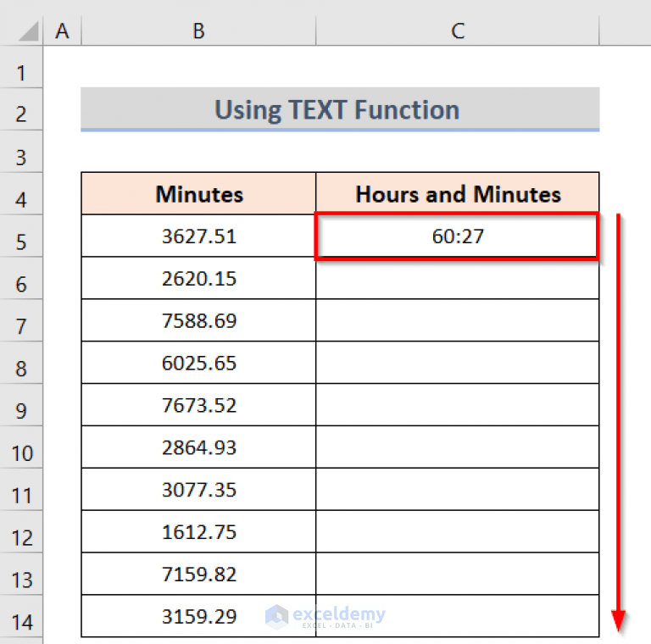Image resolution: width=651 pixels, height=644 pixels.
Task: Select row 11 header
Action: pos(21,490)
